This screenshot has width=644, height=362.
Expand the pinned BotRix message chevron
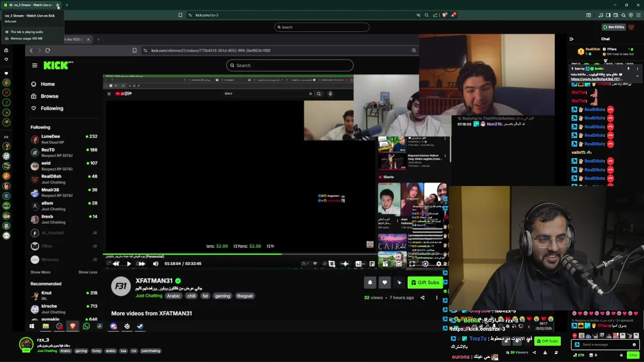click(637, 76)
